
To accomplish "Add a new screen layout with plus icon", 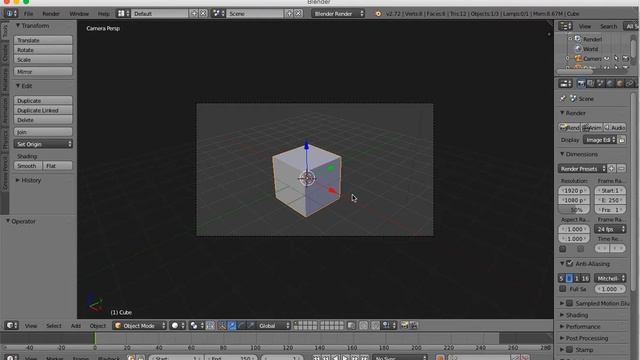I will click(194, 13).
